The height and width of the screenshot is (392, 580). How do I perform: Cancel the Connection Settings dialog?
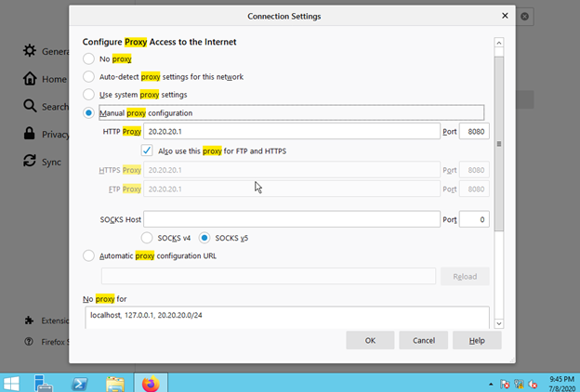pos(424,340)
